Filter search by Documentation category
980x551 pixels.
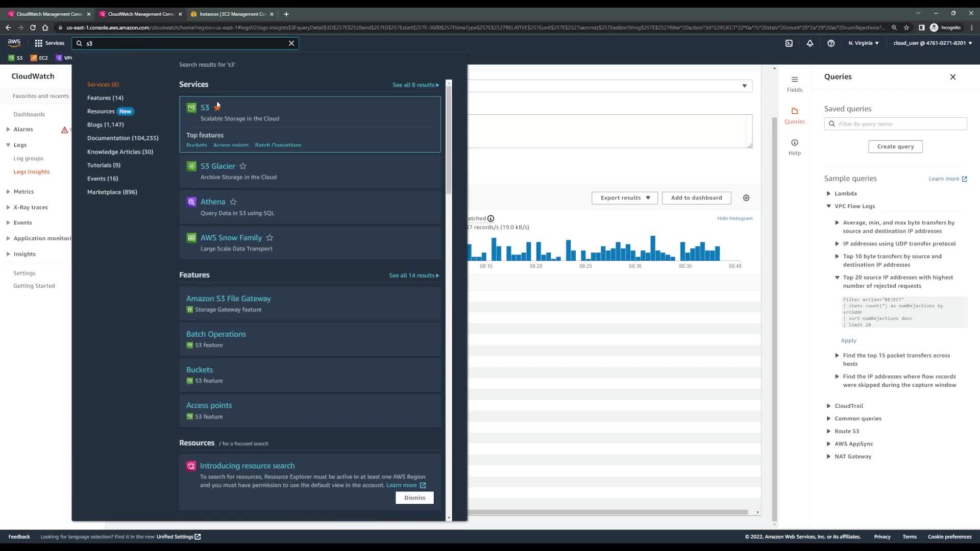[122, 138]
